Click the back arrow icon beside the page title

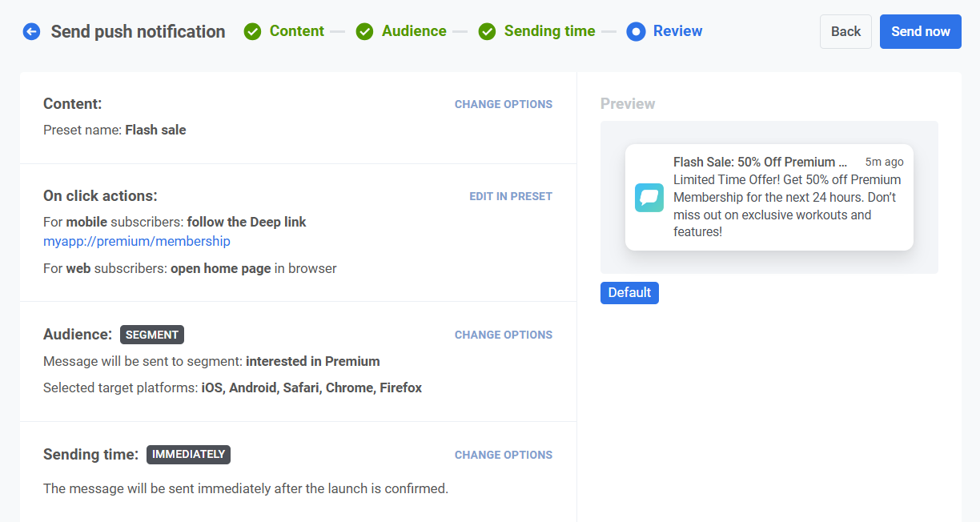tap(31, 32)
